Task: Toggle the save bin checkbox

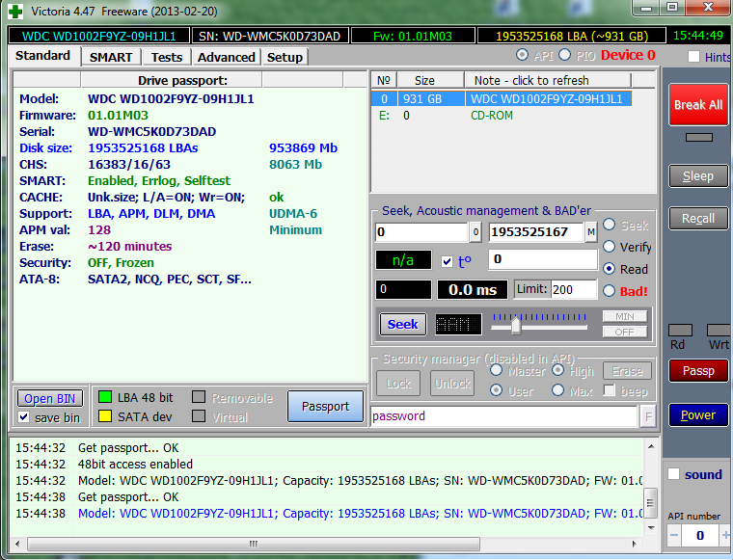Action: [24, 417]
